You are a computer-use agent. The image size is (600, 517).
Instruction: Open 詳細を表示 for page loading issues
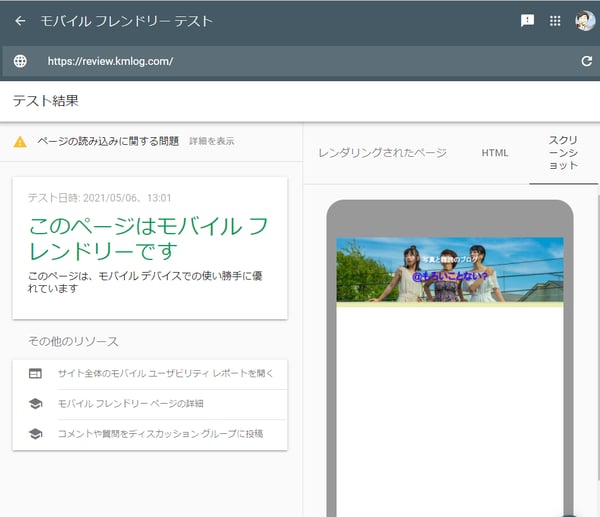212,141
